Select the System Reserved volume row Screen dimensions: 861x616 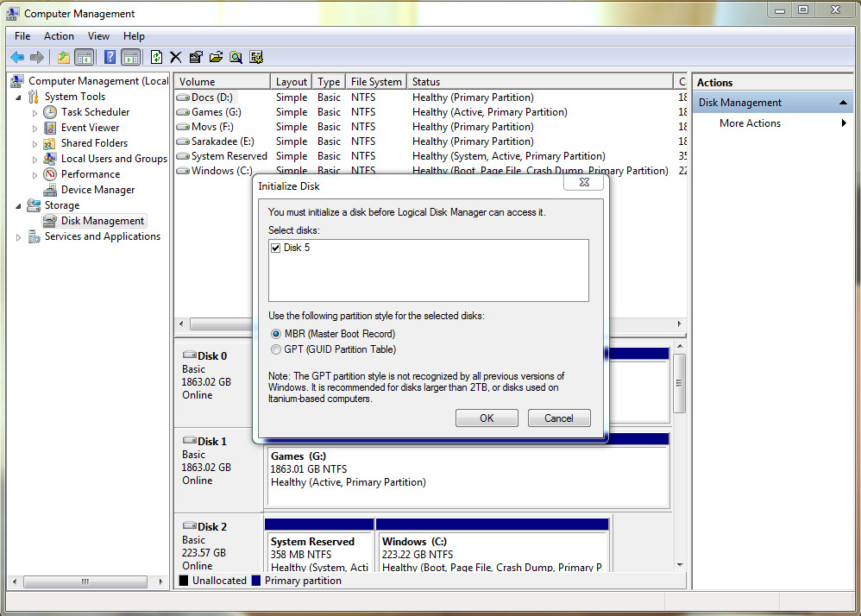coord(430,156)
